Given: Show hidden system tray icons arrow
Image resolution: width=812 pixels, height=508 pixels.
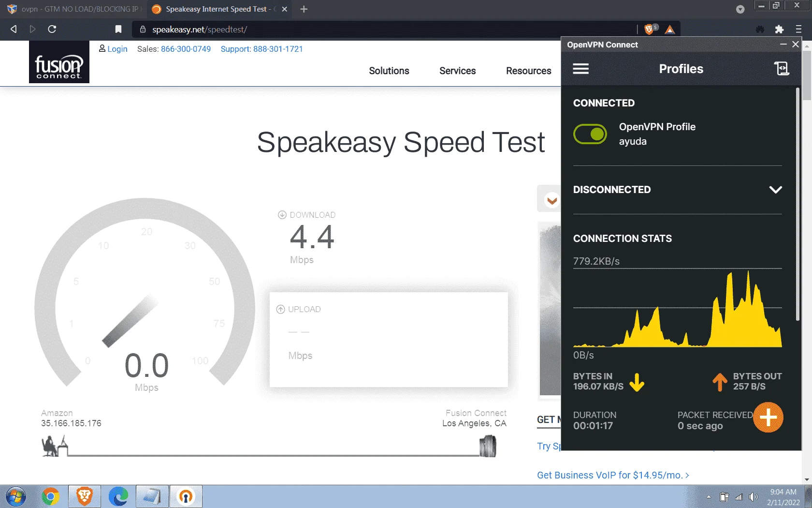Looking at the screenshot, I should pyautogui.click(x=709, y=497).
